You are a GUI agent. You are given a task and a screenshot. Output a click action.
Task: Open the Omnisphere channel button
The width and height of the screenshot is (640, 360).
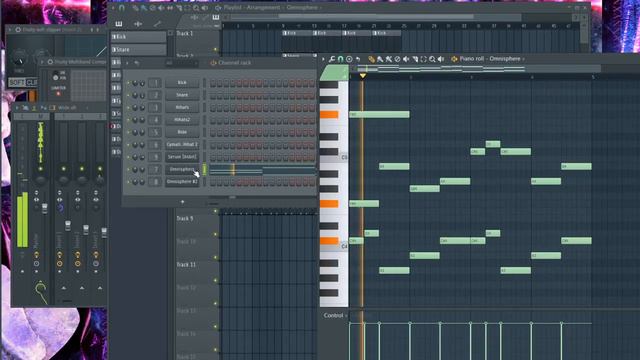pos(182,169)
